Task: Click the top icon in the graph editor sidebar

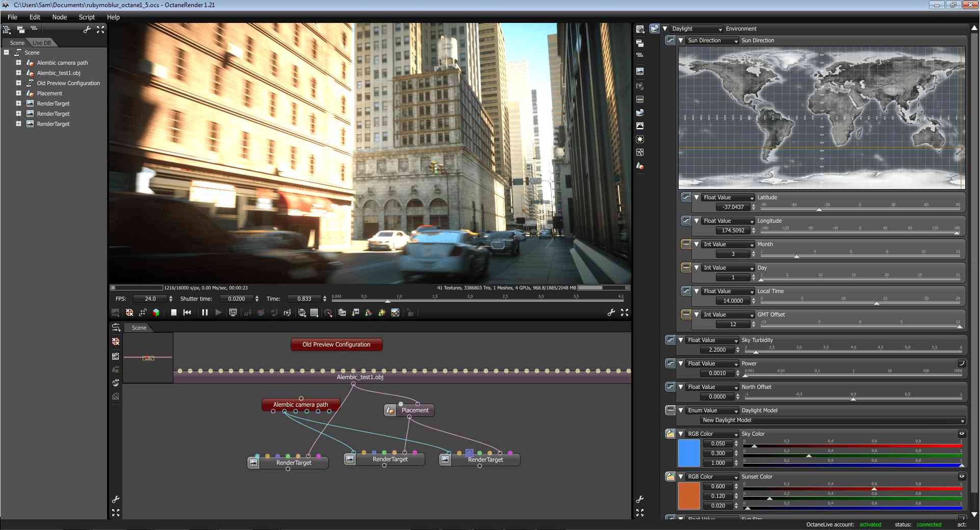Action: click(x=116, y=327)
